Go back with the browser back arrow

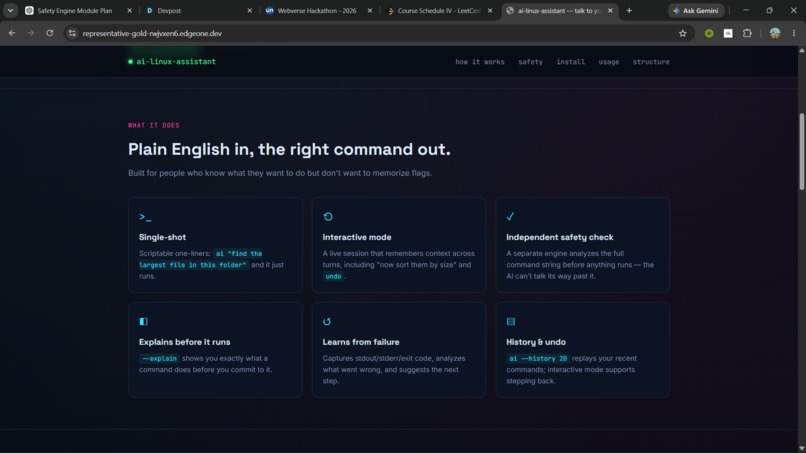12,33
